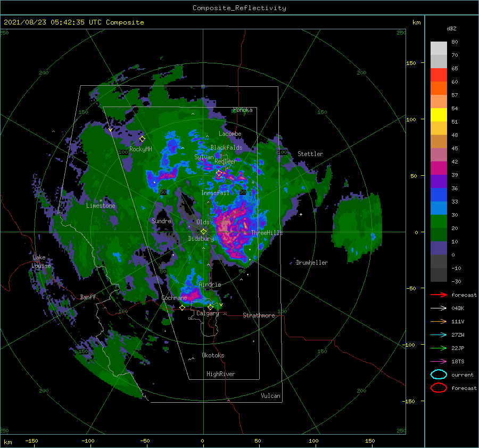
Task: Click the Ponoka city label
Action: (243, 110)
